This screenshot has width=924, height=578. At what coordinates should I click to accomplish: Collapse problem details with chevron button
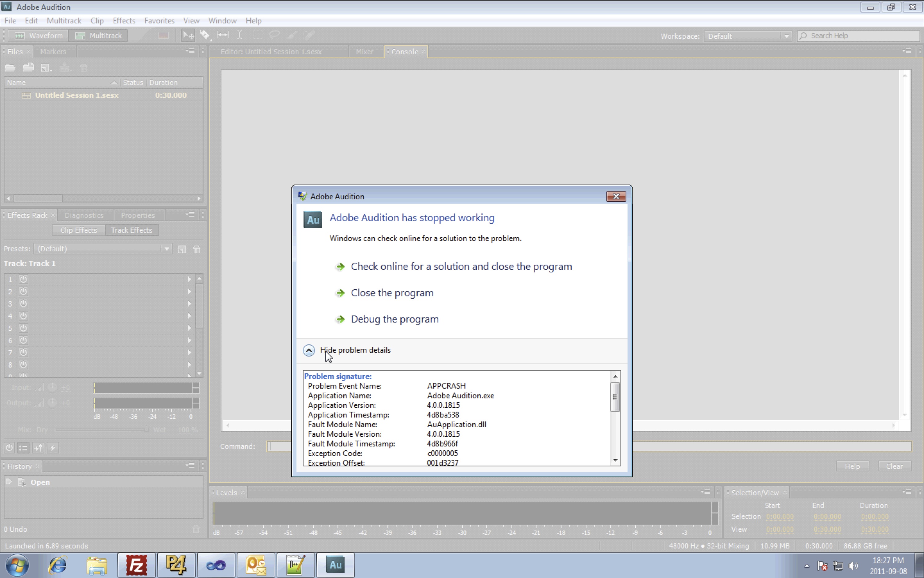pyautogui.click(x=309, y=350)
